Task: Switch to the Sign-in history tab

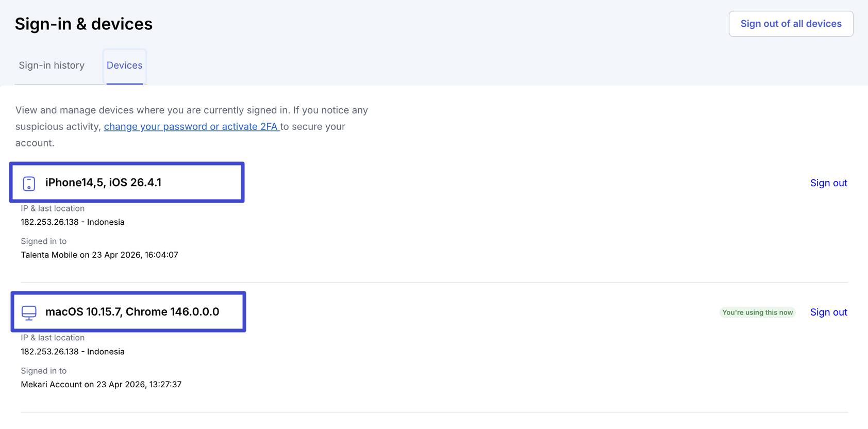Action: click(52, 65)
